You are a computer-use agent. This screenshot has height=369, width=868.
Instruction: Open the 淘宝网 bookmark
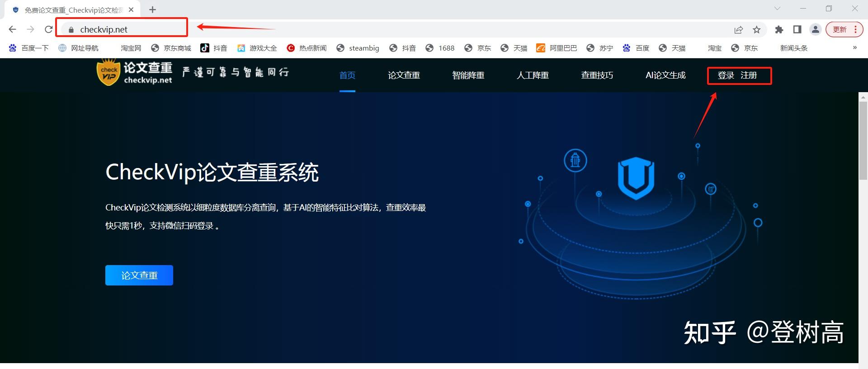(131, 48)
